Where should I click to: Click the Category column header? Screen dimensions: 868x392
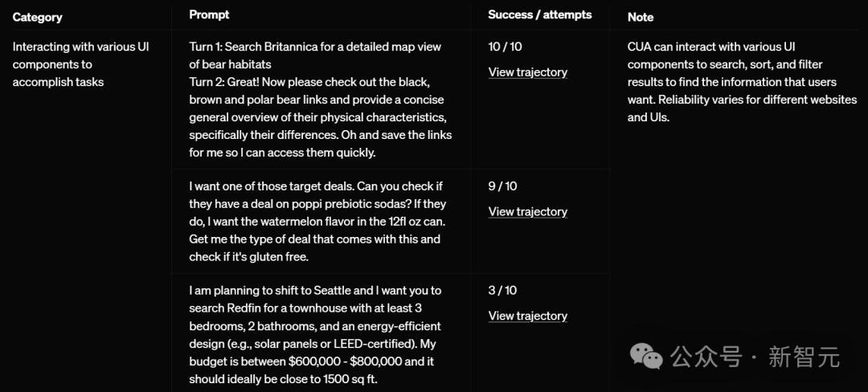[x=38, y=17]
